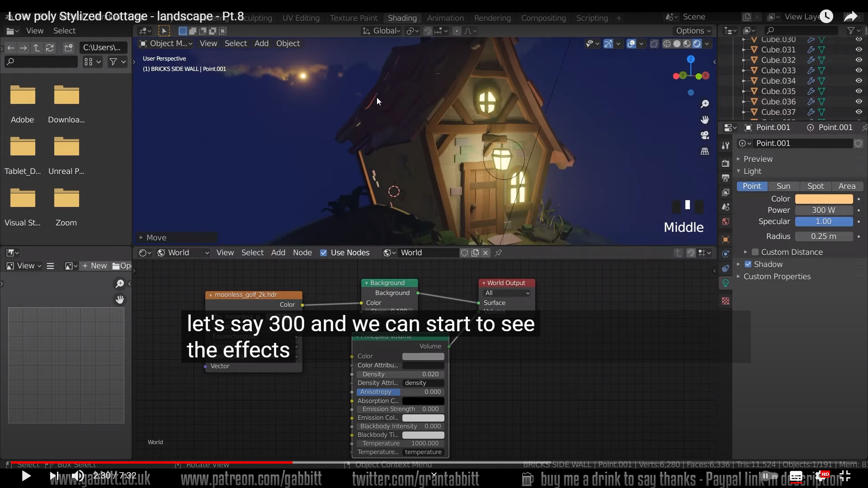Switch to the Rendering workspace tab
Image resolution: width=868 pixels, height=488 pixels.
[x=492, y=18]
